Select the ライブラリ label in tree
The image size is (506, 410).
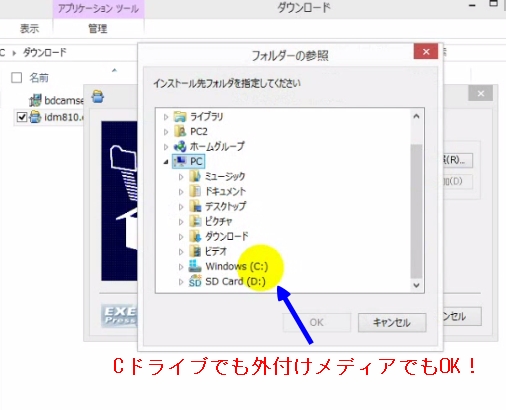[207, 116]
